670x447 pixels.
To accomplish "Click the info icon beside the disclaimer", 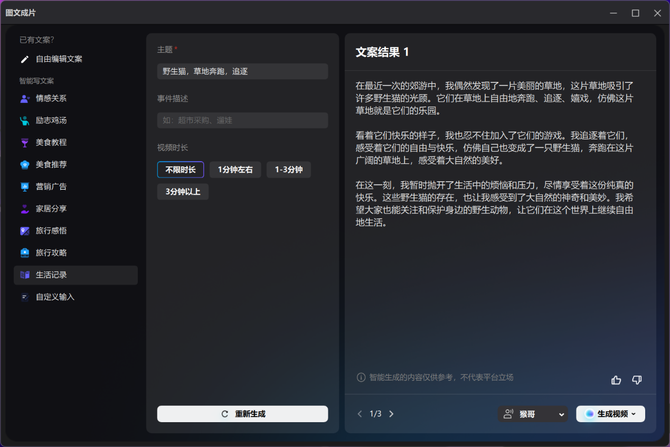I will coord(361,377).
